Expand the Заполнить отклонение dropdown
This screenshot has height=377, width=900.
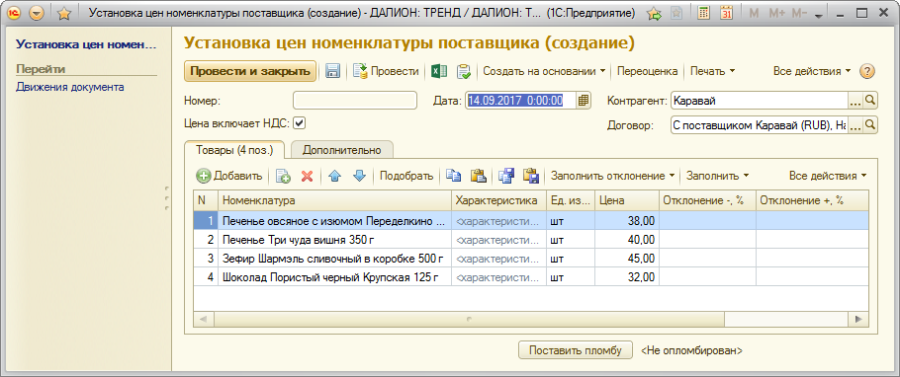click(x=612, y=176)
